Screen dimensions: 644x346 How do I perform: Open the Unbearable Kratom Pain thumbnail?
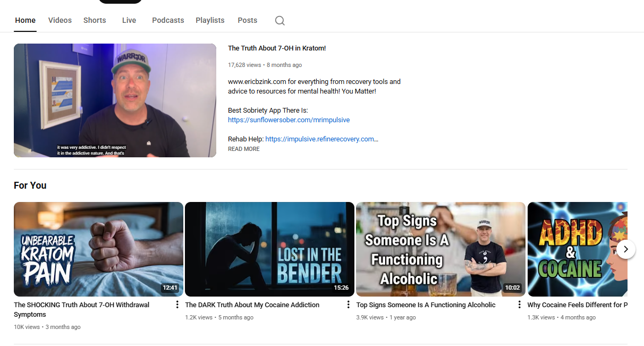[x=98, y=249]
